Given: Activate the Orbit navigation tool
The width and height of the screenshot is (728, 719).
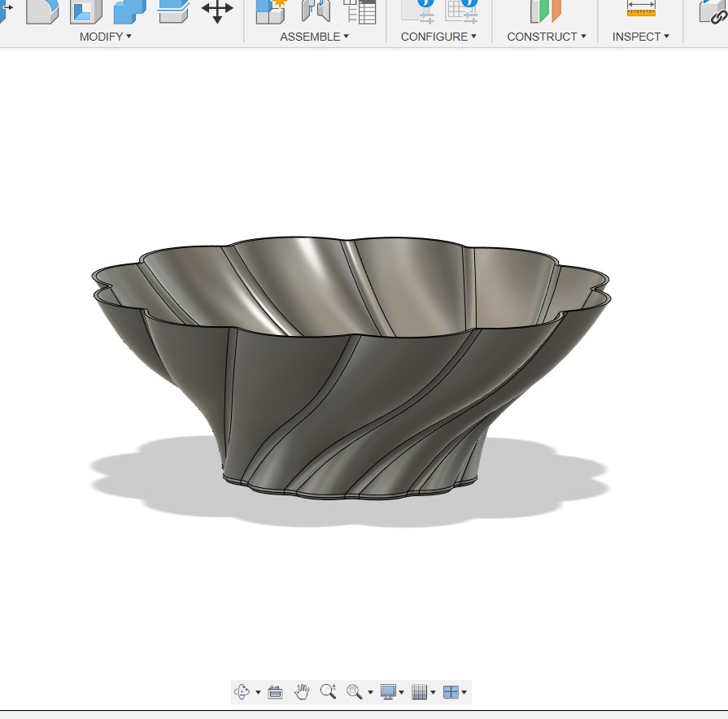Looking at the screenshot, I should (x=242, y=691).
